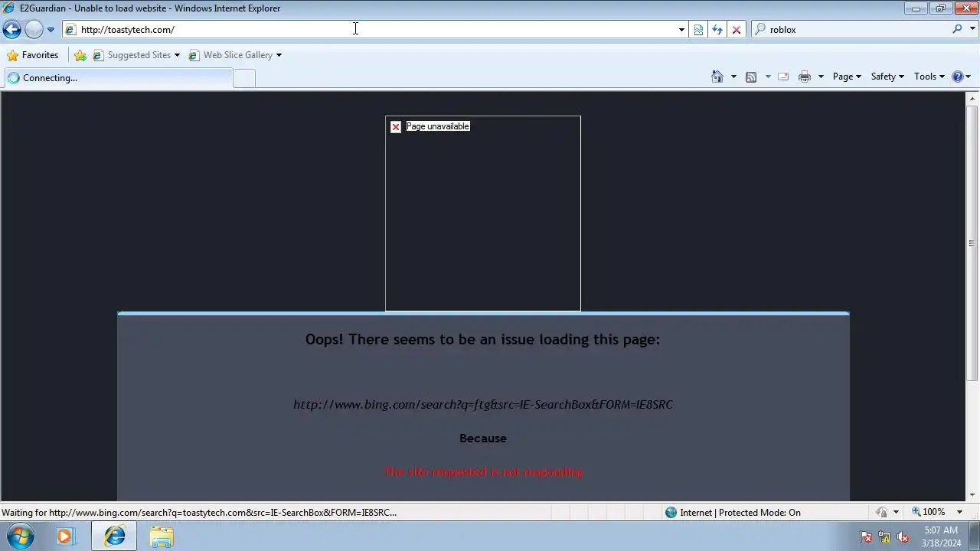Click the muted volume speaker tray icon
Screen dimensions: 980x551
tap(903, 537)
